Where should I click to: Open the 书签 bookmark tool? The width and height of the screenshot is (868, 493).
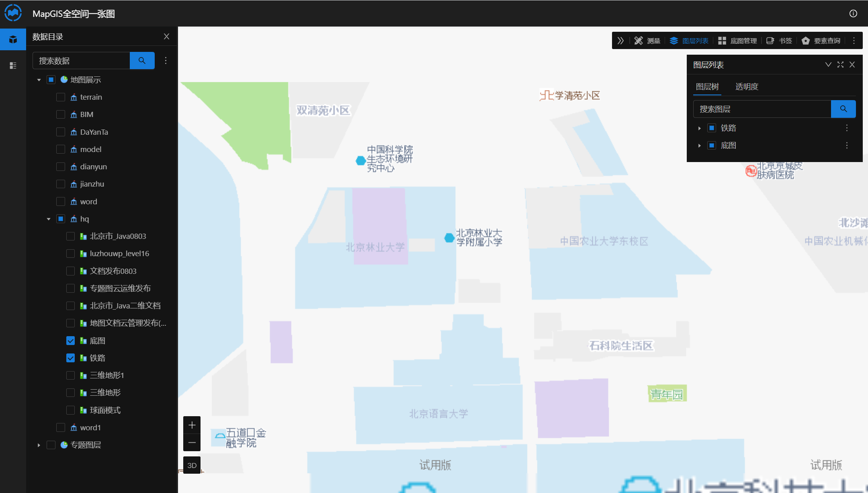[x=779, y=41]
